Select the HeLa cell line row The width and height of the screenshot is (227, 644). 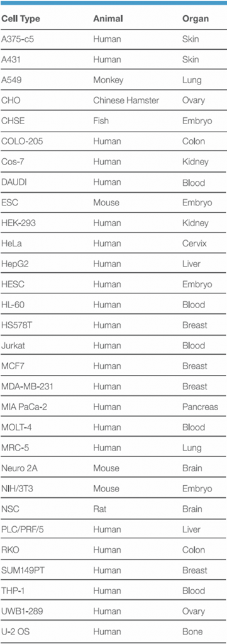coord(113,243)
